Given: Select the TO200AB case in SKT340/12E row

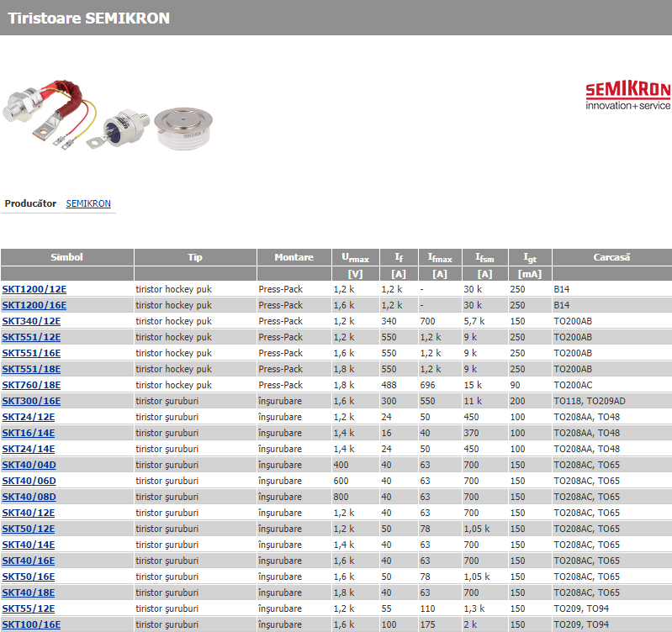Looking at the screenshot, I should coord(573,321).
